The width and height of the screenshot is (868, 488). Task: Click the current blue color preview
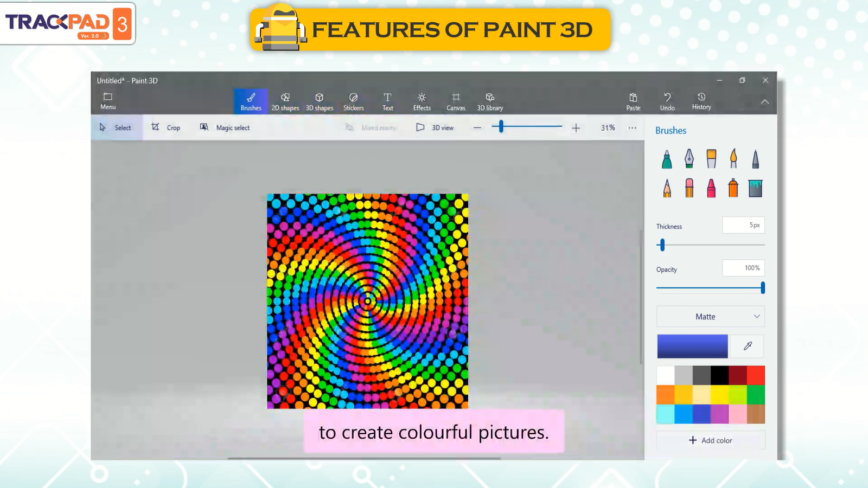coord(692,346)
